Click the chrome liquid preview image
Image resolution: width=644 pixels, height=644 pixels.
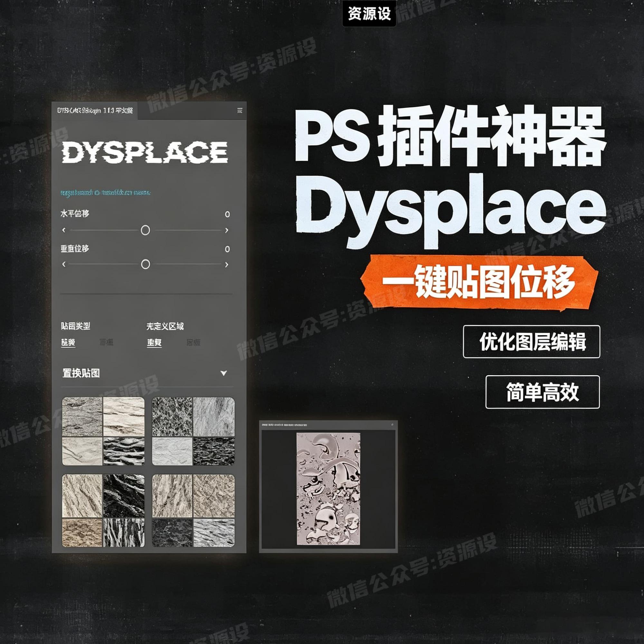pyautogui.click(x=328, y=489)
